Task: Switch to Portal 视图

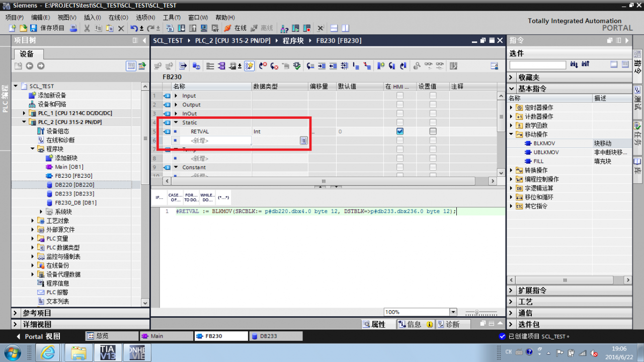Action: [x=38, y=336]
